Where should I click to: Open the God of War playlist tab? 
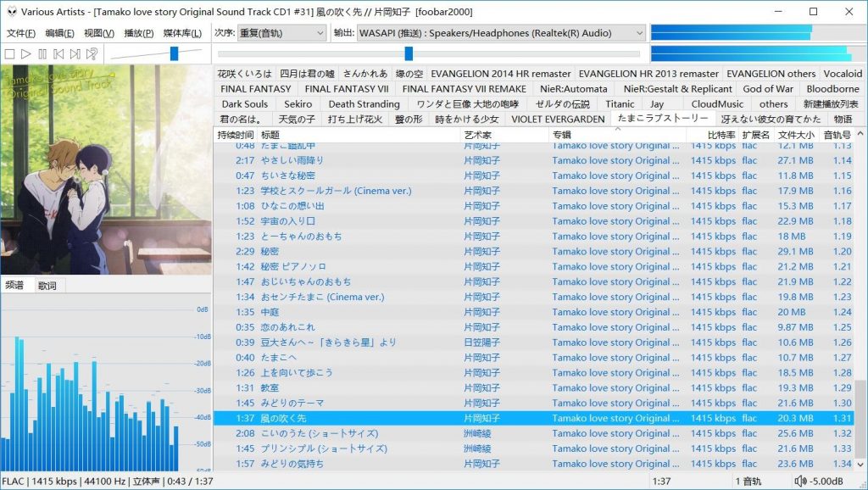(768, 88)
